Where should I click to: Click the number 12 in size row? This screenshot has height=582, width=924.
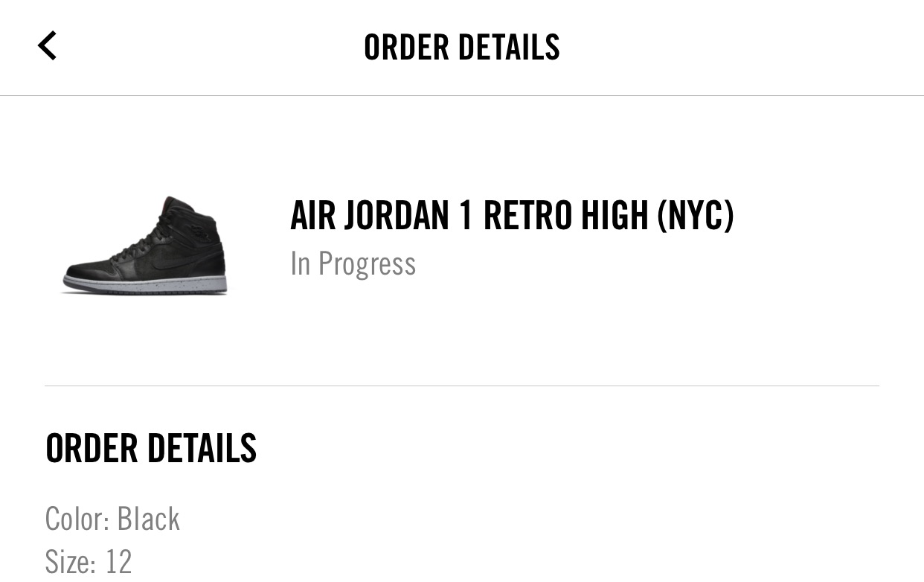click(118, 562)
